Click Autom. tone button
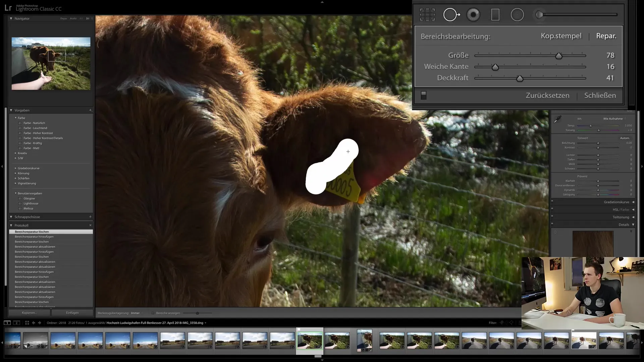 coord(625,138)
